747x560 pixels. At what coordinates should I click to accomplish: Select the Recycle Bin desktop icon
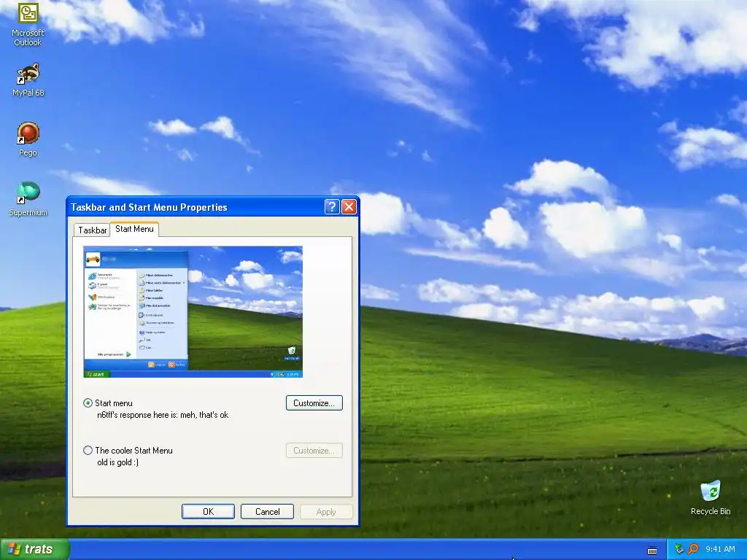pyautogui.click(x=711, y=498)
